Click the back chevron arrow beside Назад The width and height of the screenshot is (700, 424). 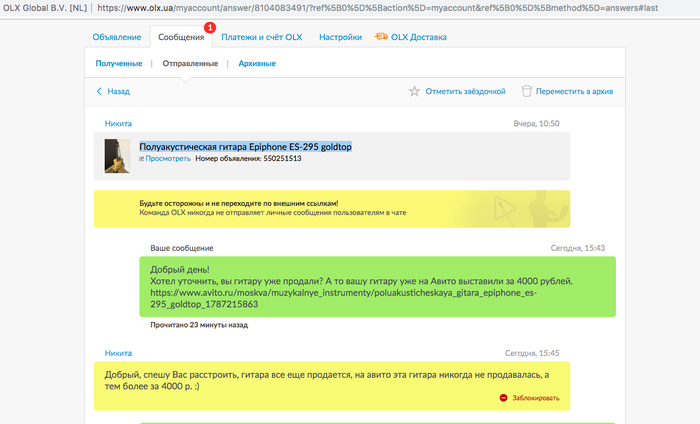(98, 91)
